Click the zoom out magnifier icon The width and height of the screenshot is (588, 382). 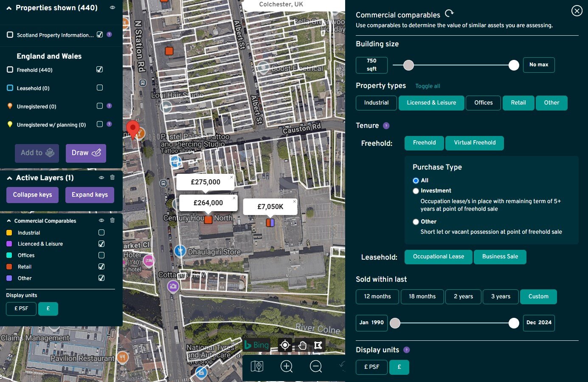click(316, 366)
